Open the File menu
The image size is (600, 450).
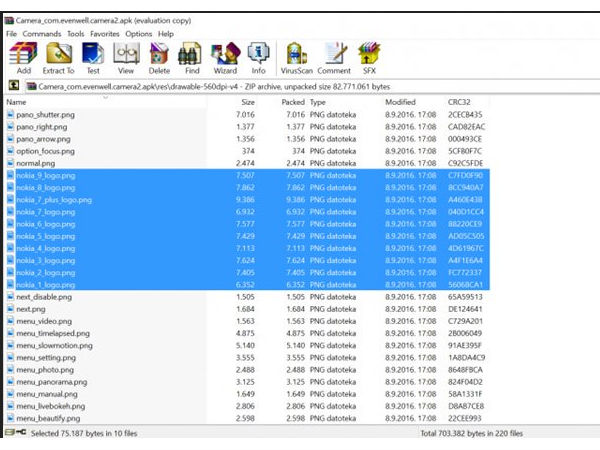[x=11, y=34]
